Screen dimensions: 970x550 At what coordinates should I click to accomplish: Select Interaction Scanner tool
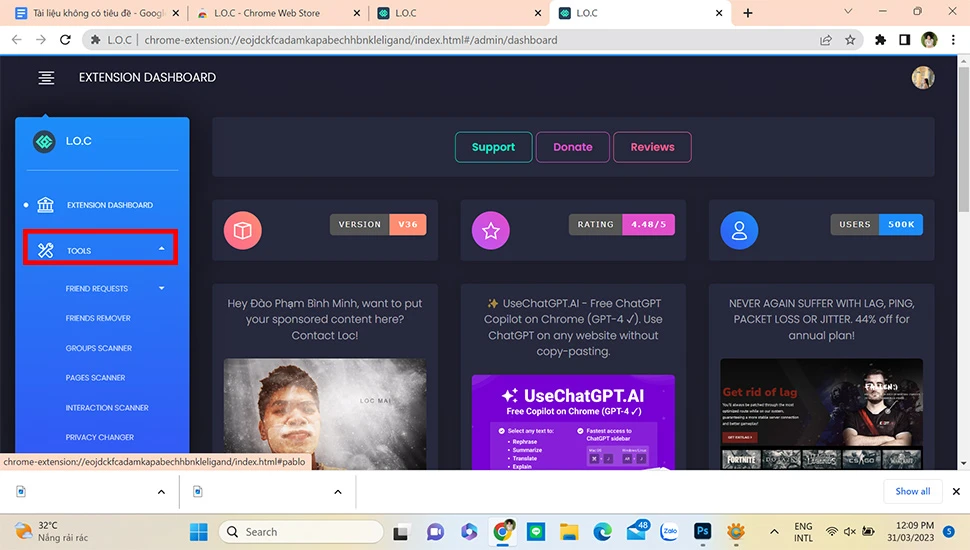pos(107,408)
